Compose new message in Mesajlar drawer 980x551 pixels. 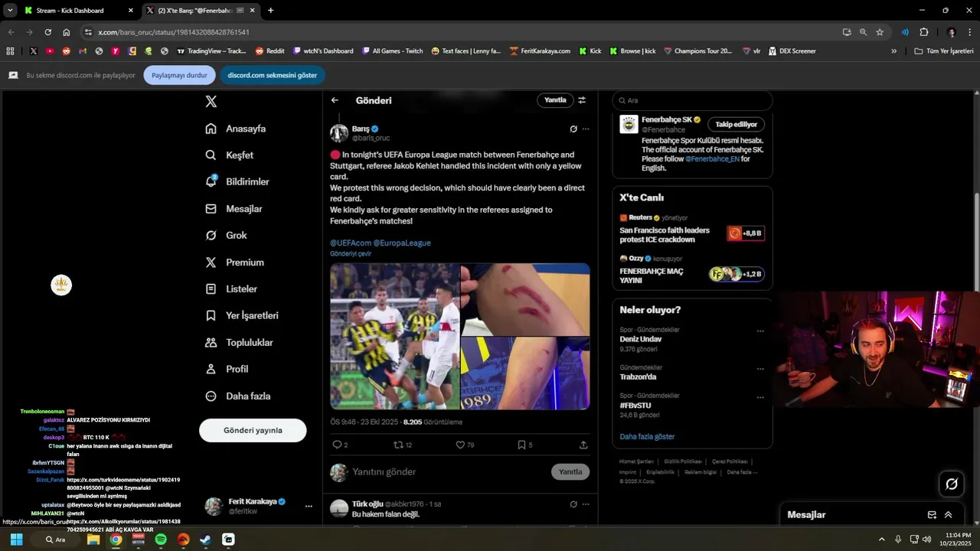[x=932, y=515]
